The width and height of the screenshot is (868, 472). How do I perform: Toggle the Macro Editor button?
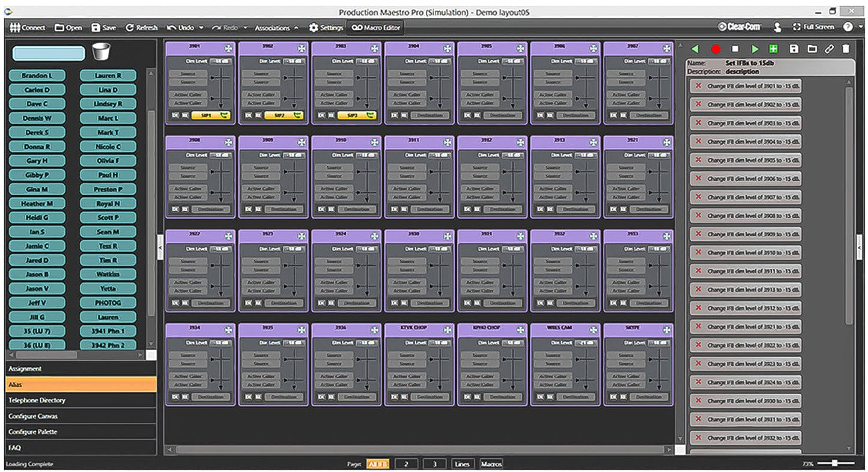point(375,28)
